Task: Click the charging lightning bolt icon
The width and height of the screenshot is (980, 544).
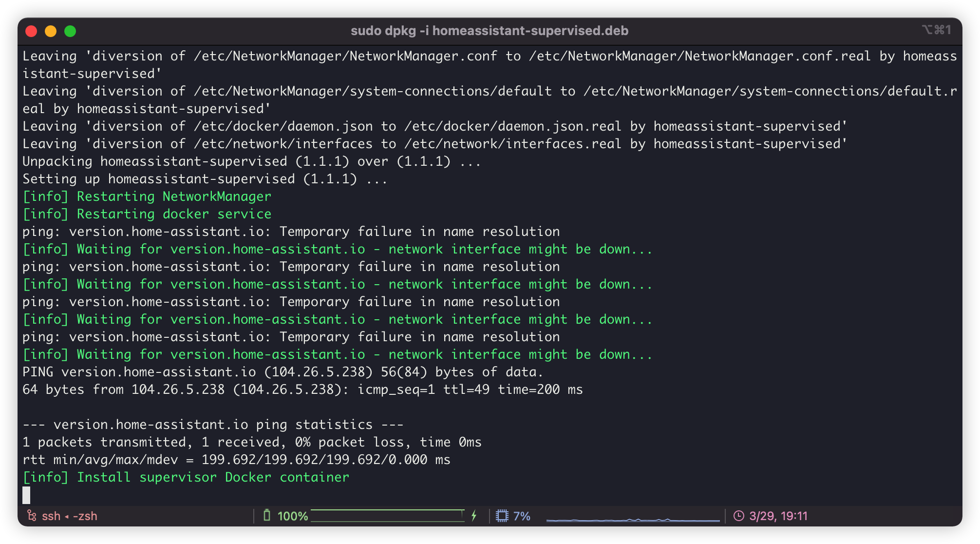Action: [473, 516]
